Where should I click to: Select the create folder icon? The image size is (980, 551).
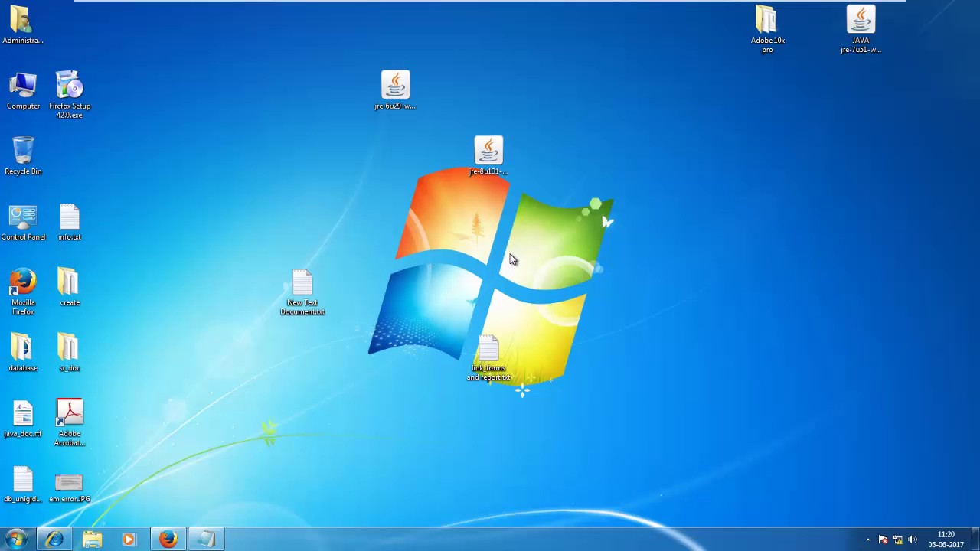click(x=69, y=288)
